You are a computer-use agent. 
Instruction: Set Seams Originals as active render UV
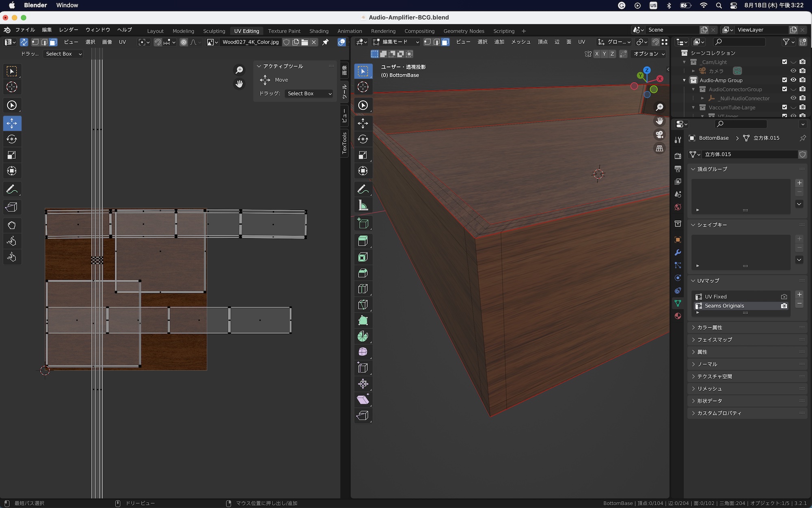click(x=784, y=306)
